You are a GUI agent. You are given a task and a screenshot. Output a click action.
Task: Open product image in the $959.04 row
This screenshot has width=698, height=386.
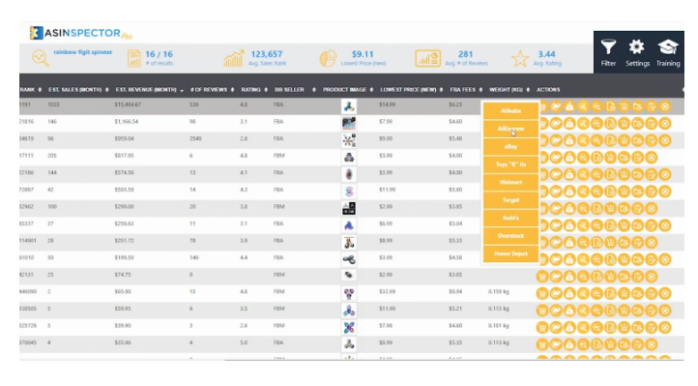[349, 140]
